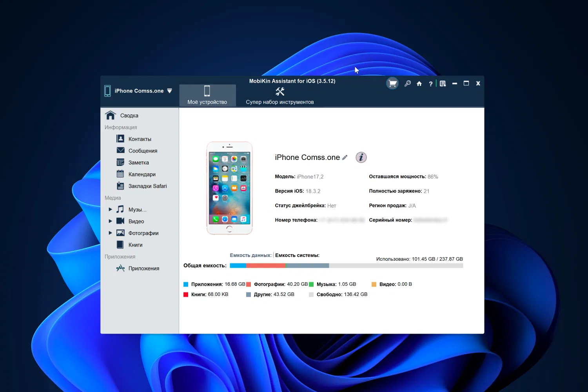Select Фотографии in the media section
This screenshot has height=392, width=588.
click(x=143, y=233)
